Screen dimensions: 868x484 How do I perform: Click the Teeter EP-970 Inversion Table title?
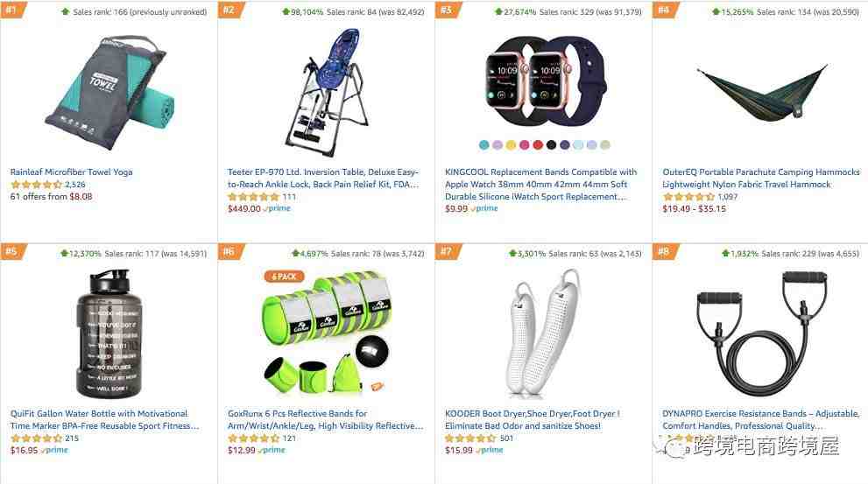[323, 179]
